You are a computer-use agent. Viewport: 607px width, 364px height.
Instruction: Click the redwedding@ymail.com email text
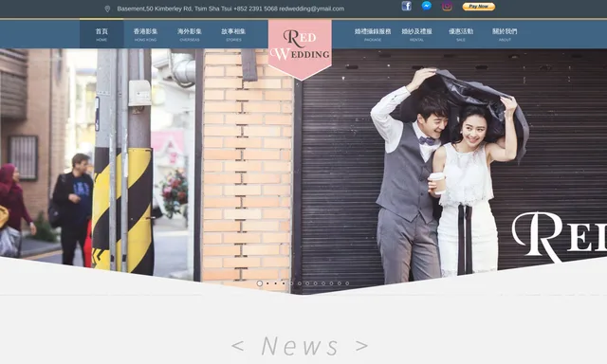tap(312, 9)
